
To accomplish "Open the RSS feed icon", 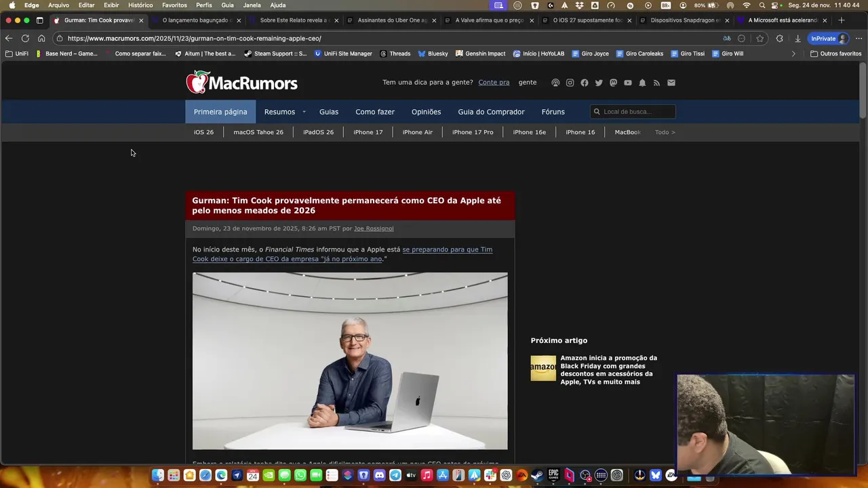I will click(656, 83).
